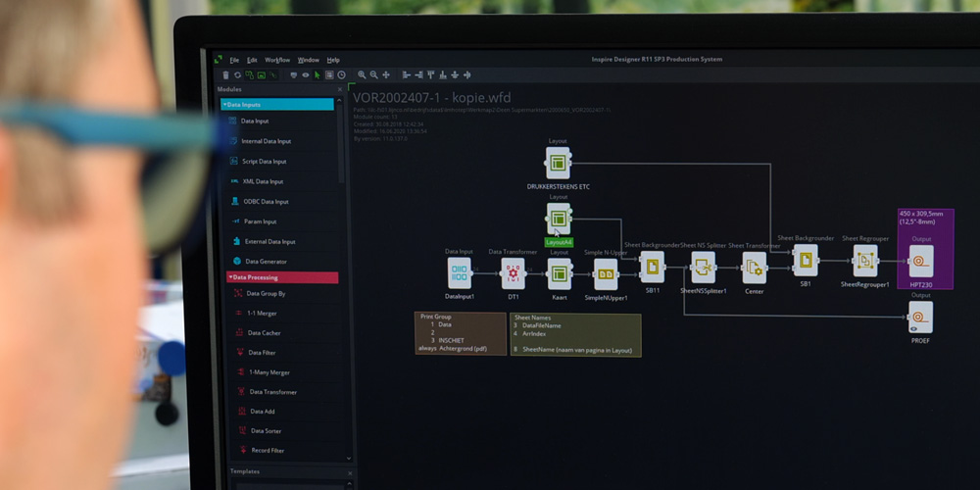
Task: Open the Edit menu
Action: pos(252,60)
